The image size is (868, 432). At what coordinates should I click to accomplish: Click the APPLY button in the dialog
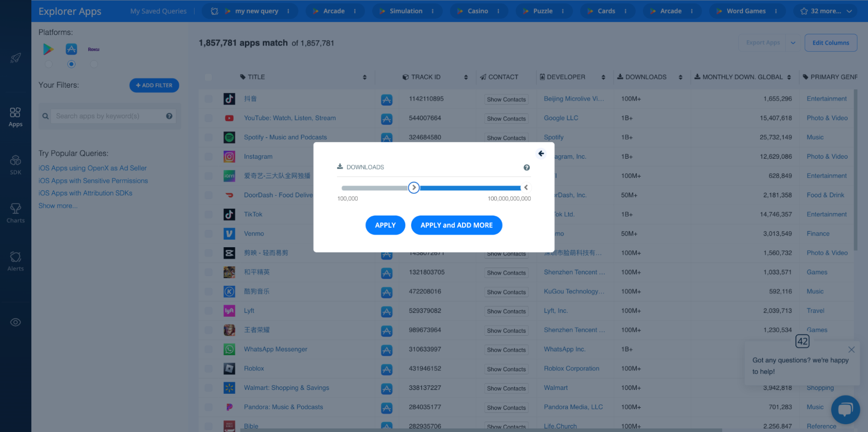[385, 225]
